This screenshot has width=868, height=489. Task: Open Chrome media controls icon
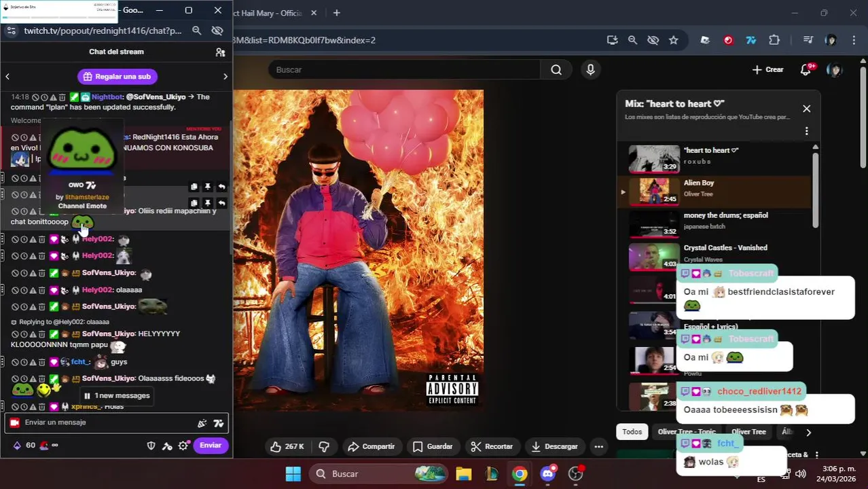pyautogui.click(x=808, y=40)
